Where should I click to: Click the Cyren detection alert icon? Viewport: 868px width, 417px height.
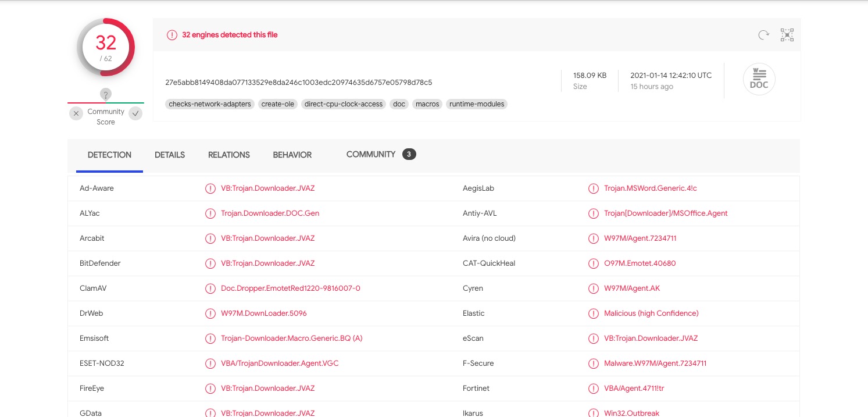tap(594, 288)
